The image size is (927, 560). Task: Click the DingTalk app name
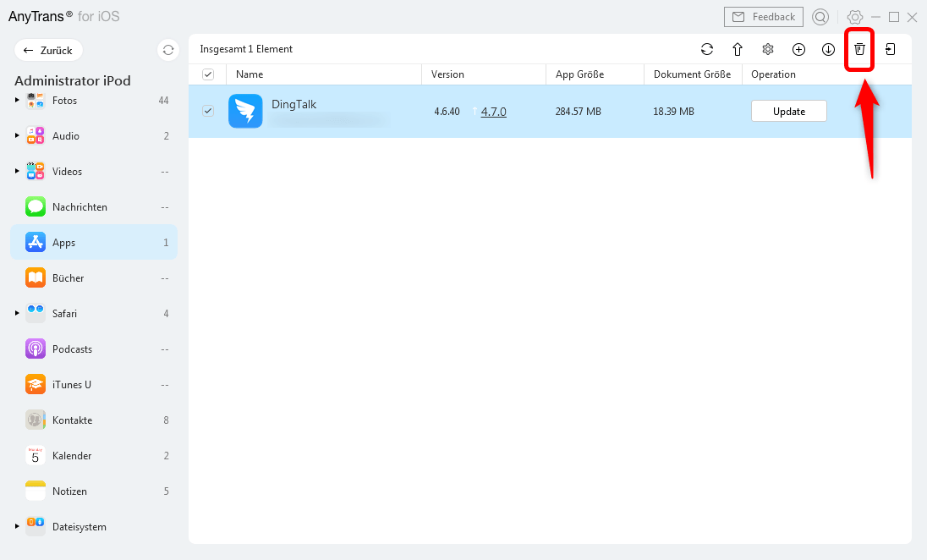coord(293,105)
